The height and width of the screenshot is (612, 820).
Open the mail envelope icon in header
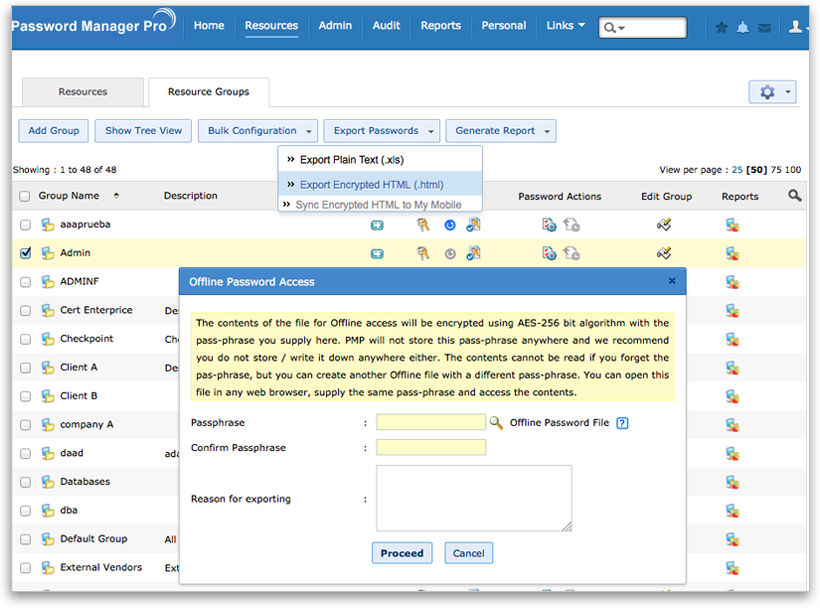[x=764, y=28]
